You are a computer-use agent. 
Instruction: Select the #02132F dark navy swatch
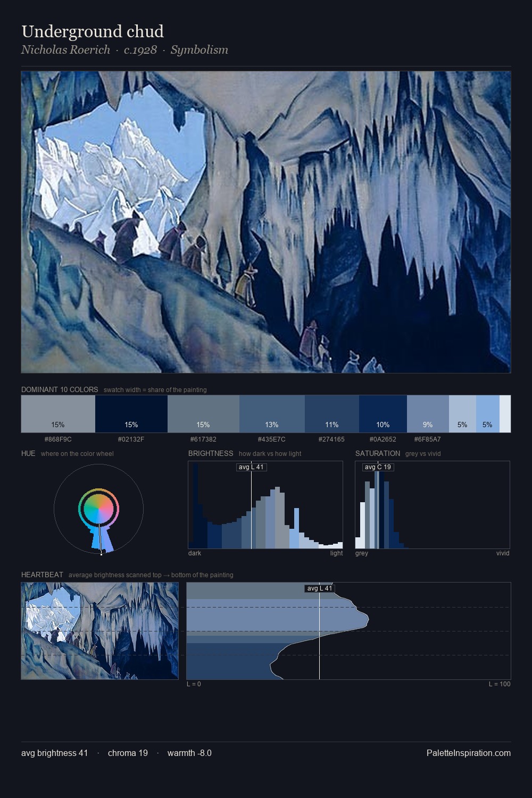point(131,414)
